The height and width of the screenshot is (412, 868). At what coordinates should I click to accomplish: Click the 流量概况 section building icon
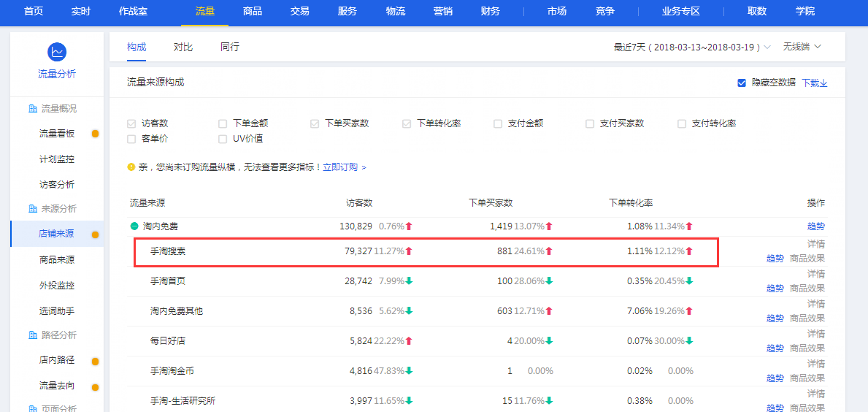[33, 109]
